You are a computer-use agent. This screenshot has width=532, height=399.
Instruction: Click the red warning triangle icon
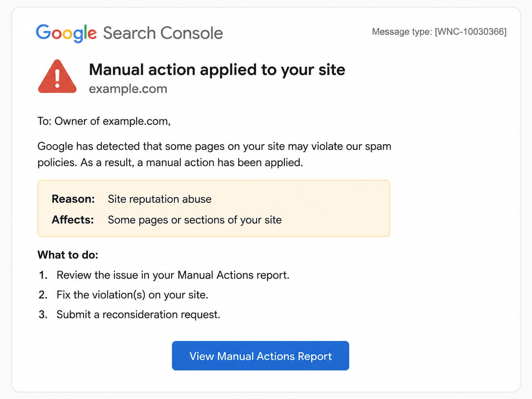coord(57,76)
